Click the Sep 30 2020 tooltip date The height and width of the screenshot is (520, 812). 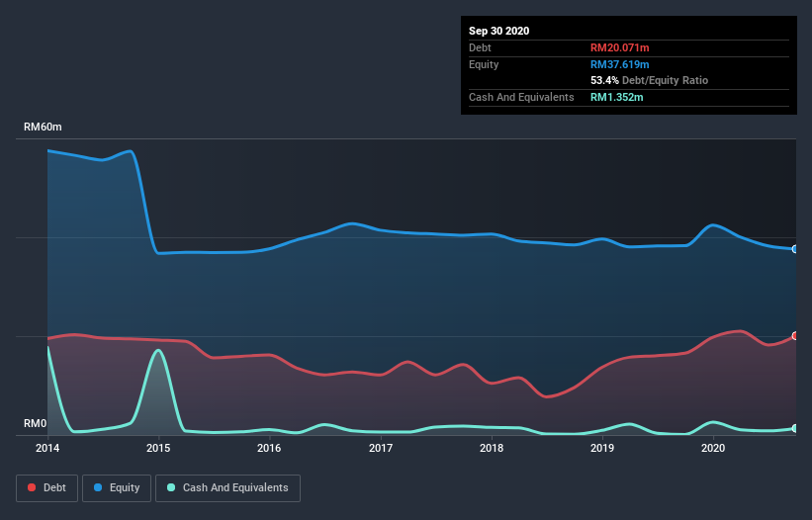pos(498,31)
